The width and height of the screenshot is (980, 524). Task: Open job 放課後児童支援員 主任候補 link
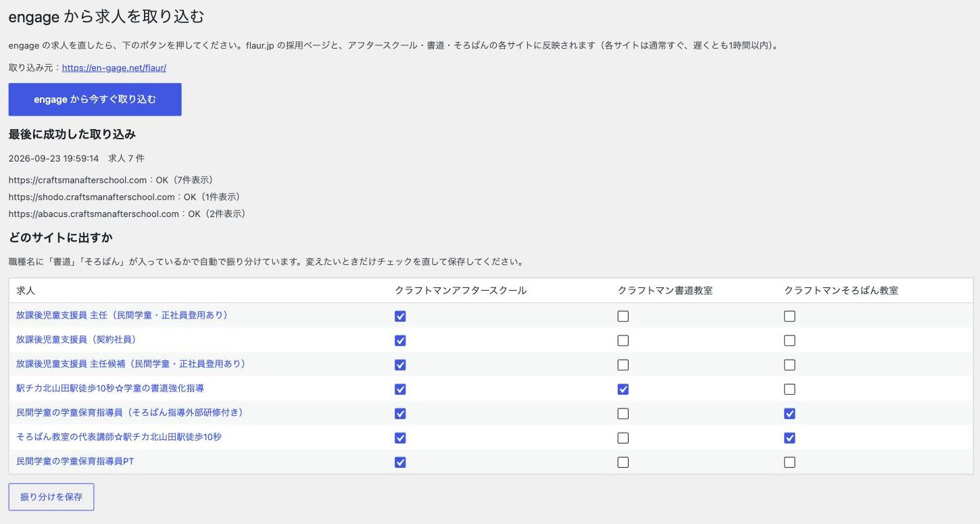coord(132,364)
